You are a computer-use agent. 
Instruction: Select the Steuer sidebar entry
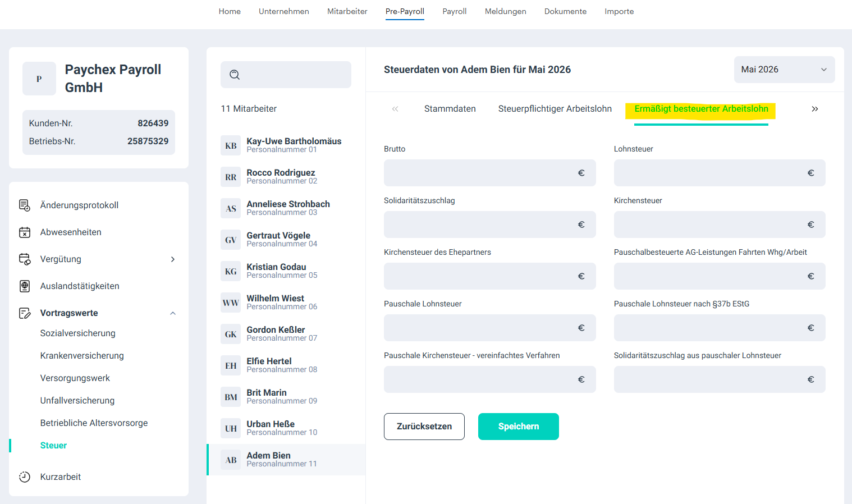coord(53,446)
